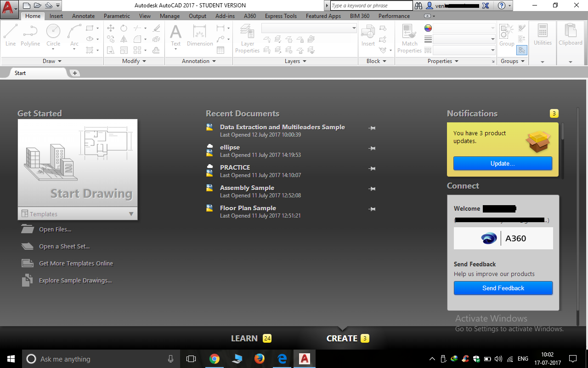This screenshot has width=588, height=368.
Task: Pin the PRACTICE recent document
Action: click(372, 169)
